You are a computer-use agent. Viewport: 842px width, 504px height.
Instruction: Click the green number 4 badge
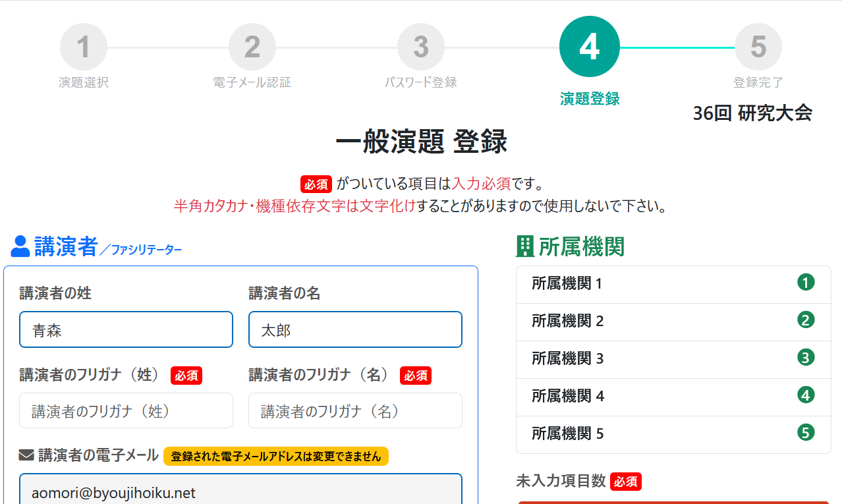pos(806,395)
